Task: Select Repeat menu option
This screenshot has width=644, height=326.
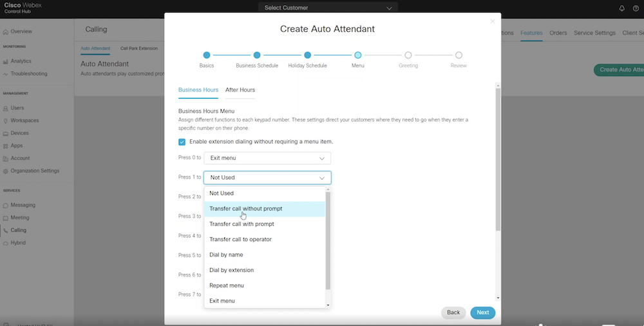Action: (x=265, y=285)
